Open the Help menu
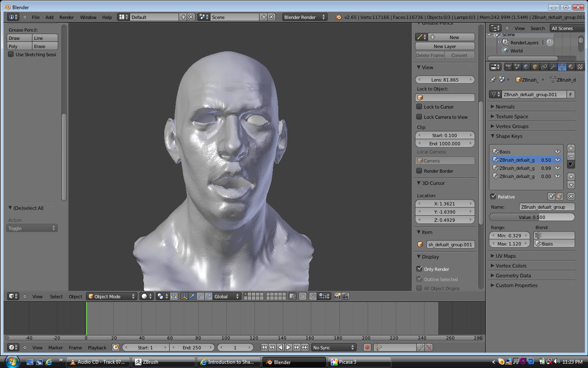The image size is (588, 368). 107,17
